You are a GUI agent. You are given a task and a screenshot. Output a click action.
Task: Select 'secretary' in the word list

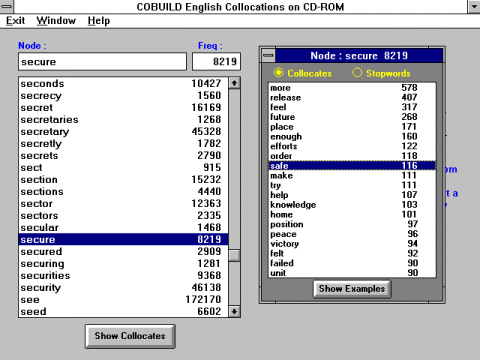[123, 131]
